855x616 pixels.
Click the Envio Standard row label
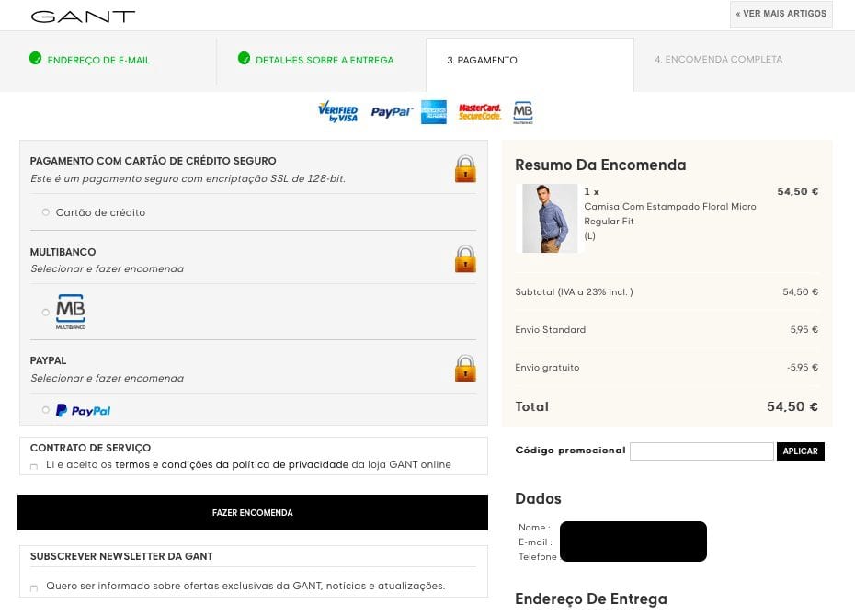550,330
